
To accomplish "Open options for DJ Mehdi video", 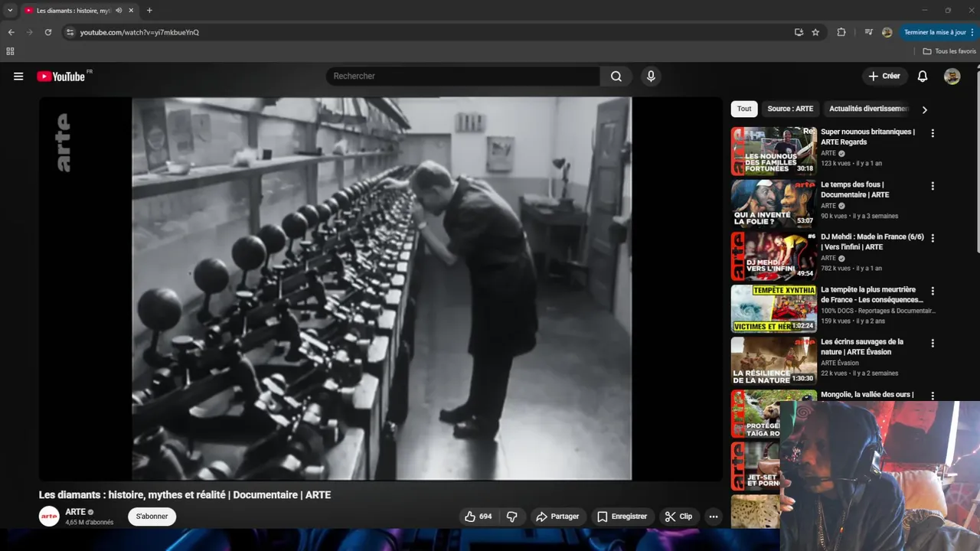I will click(933, 238).
